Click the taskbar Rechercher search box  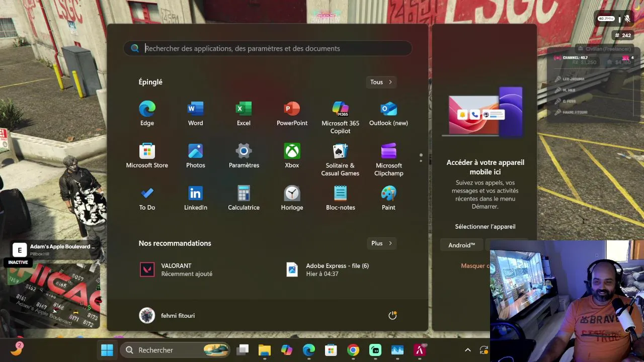click(x=175, y=350)
